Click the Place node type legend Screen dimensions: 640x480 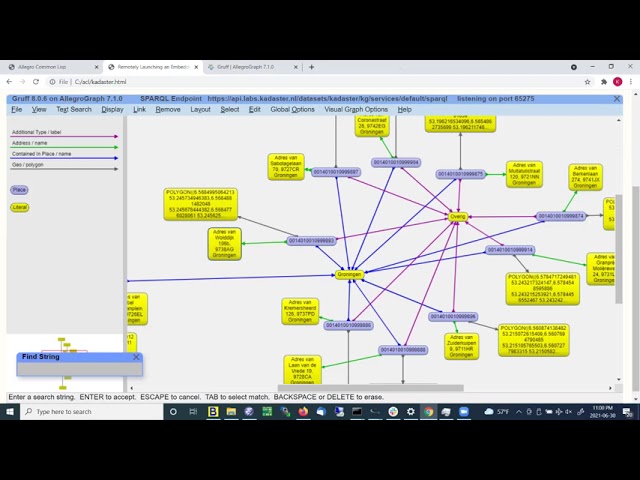[x=19, y=190]
